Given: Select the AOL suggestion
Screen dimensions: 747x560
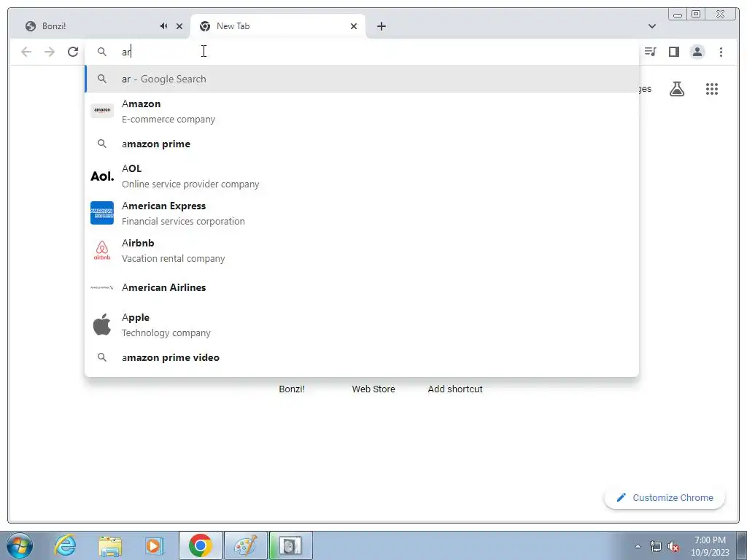Looking at the screenshot, I should tap(362, 176).
